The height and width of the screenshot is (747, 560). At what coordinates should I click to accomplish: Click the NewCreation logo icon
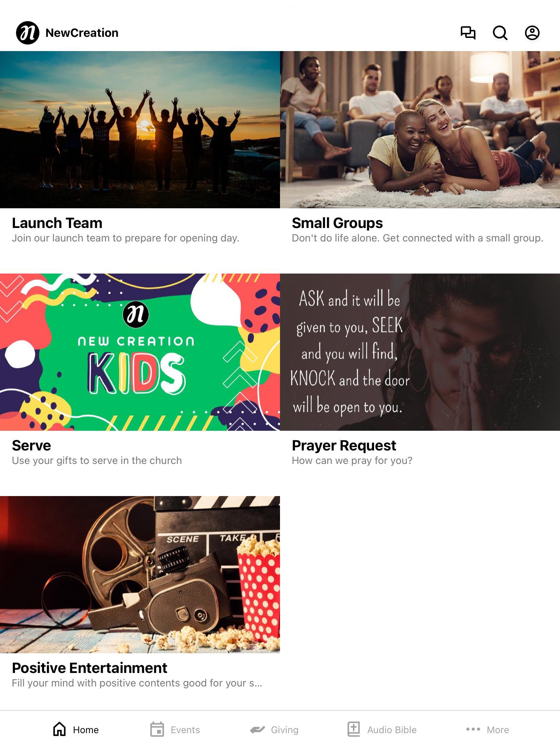pyautogui.click(x=28, y=33)
